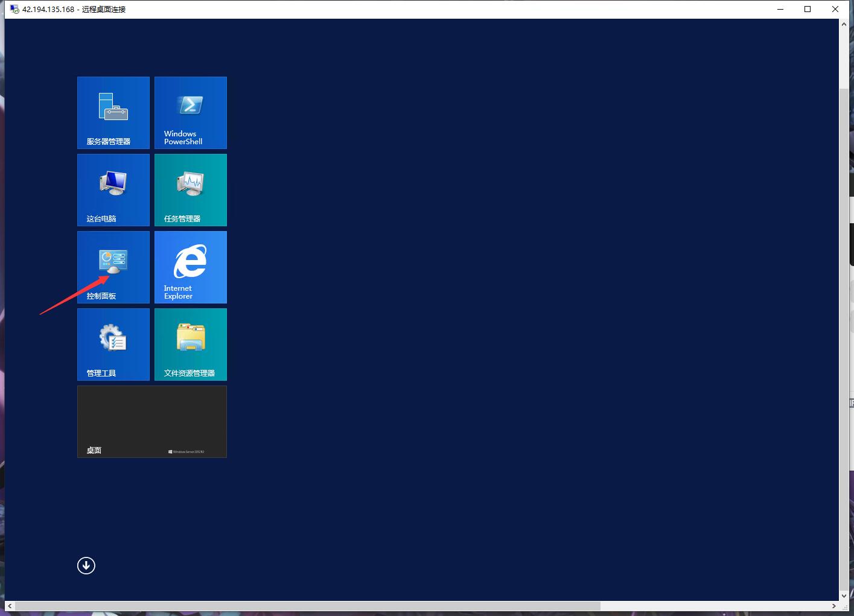Expand the Apps view with the down-arrow circle
The height and width of the screenshot is (616, 854).
click(86, 565)
